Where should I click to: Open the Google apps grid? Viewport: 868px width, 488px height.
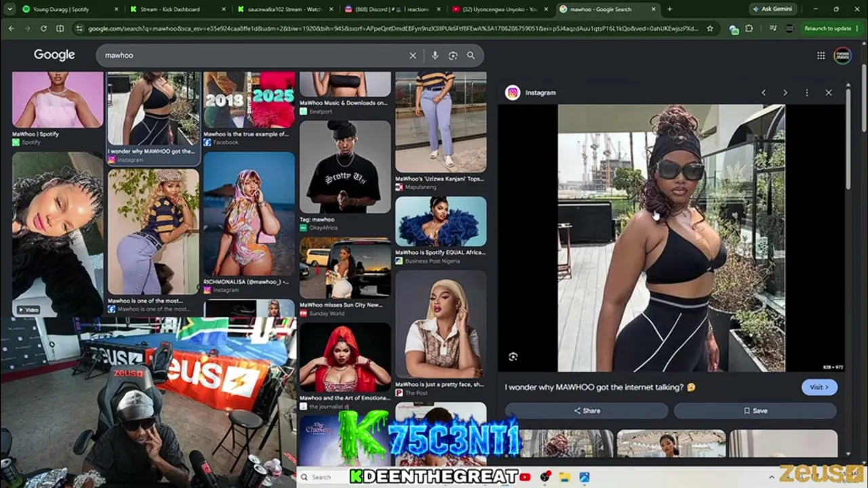(821, 56)
